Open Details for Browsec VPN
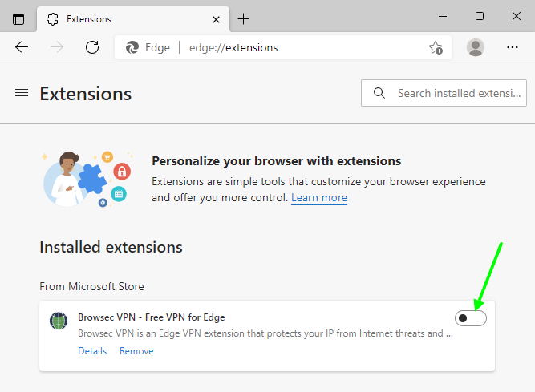The width and height of the screenshot is (535, 392). tap(92, 351)
